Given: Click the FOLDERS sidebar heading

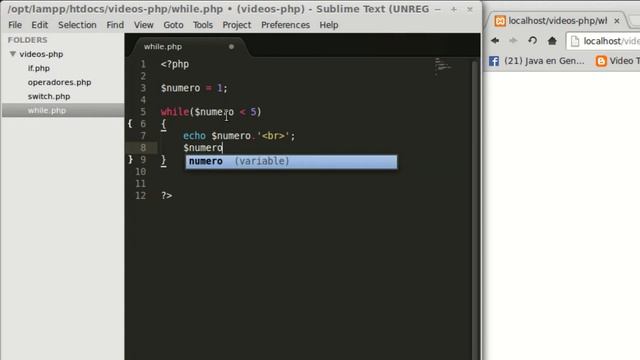Looking at the screenshot, I should pyautogui.click(x=27, y=40).
